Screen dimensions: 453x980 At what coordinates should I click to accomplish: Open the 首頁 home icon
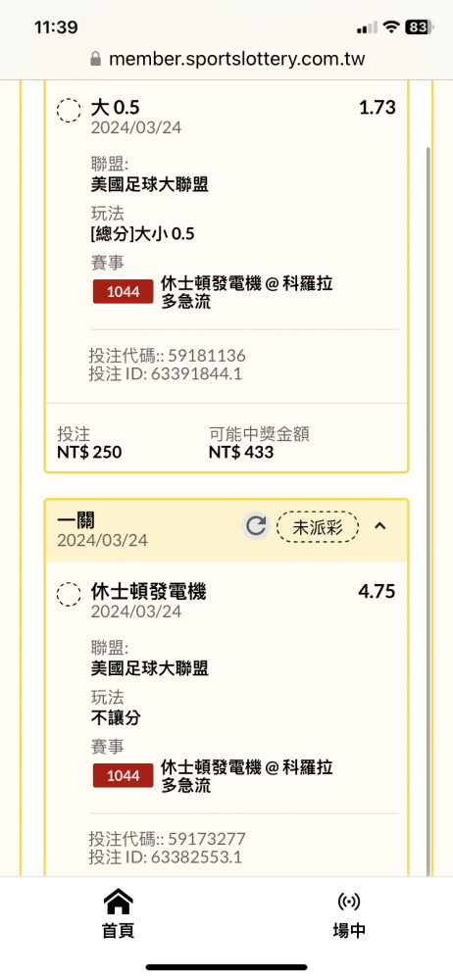119,902
